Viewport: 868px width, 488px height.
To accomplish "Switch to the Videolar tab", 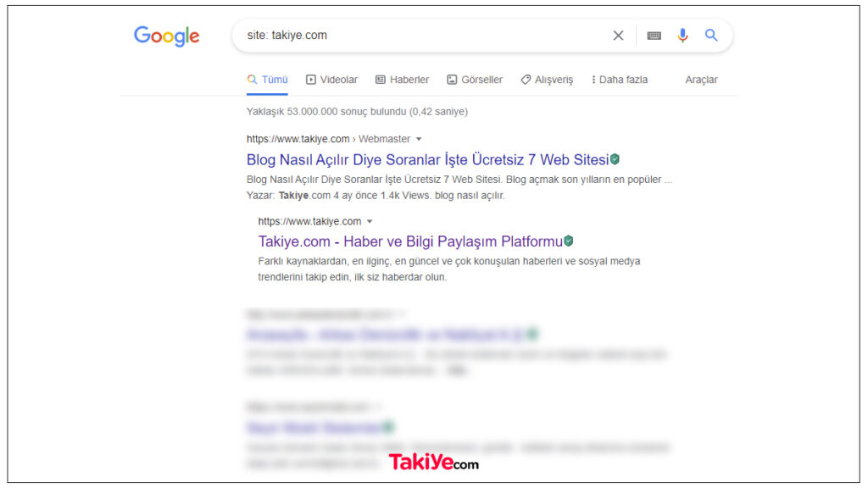I will pyautogui.click(x=331, y=80).
